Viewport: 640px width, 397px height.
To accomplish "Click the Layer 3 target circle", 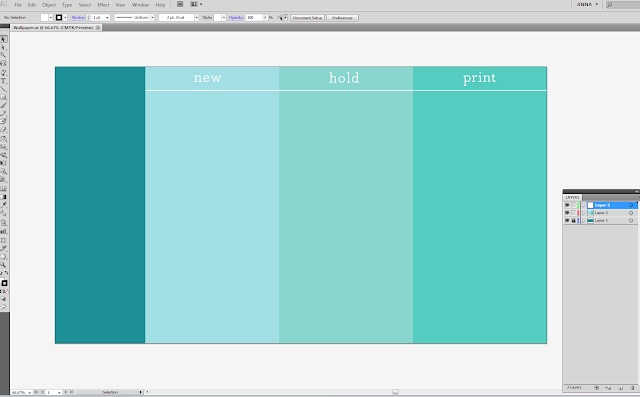I will [631, 205].
